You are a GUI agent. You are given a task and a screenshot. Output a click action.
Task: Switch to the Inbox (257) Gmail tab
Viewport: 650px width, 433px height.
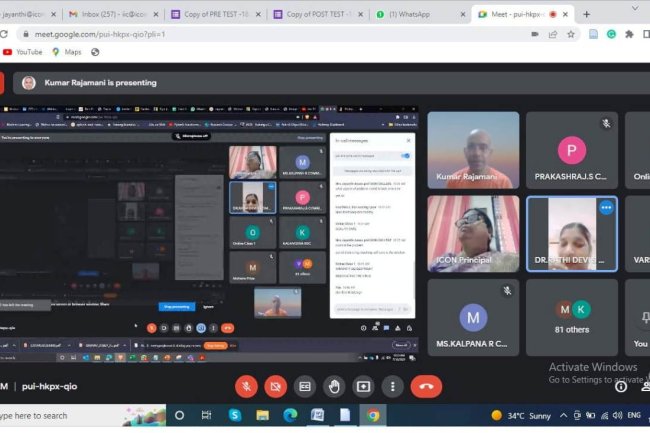coord(108,14)
